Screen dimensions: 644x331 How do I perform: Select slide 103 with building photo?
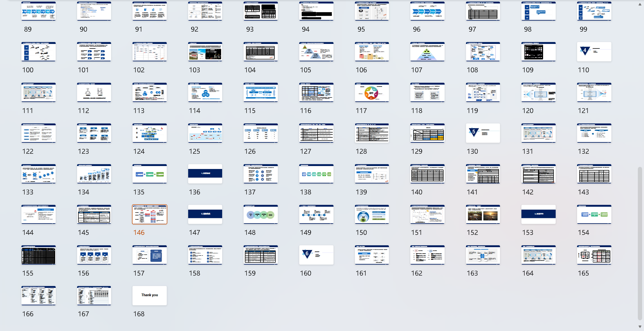click(205, 51)
